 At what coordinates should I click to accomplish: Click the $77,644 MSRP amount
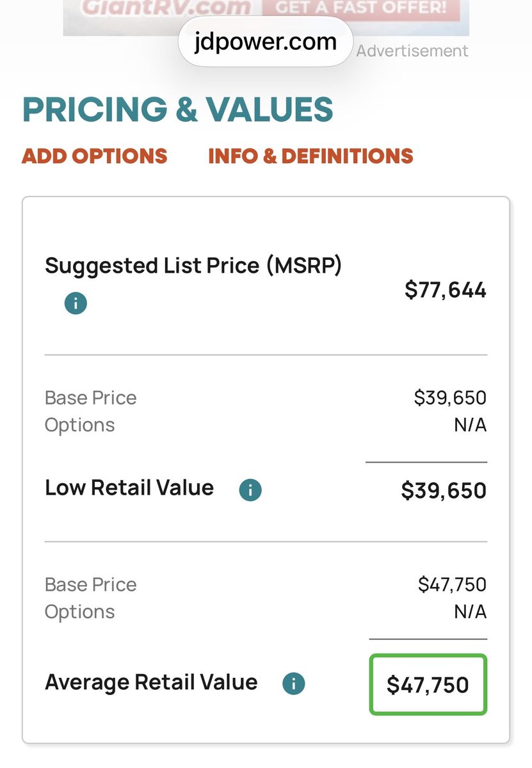coord(446,291)
